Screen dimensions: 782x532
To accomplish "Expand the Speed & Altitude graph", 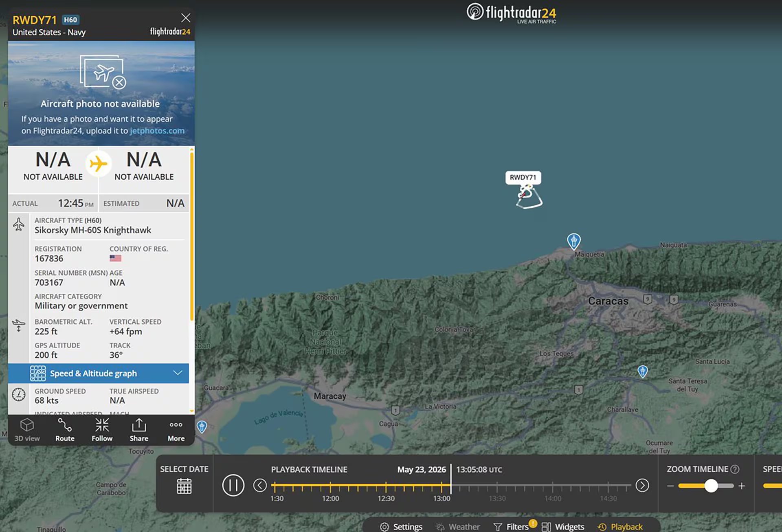I will point(98,373).
